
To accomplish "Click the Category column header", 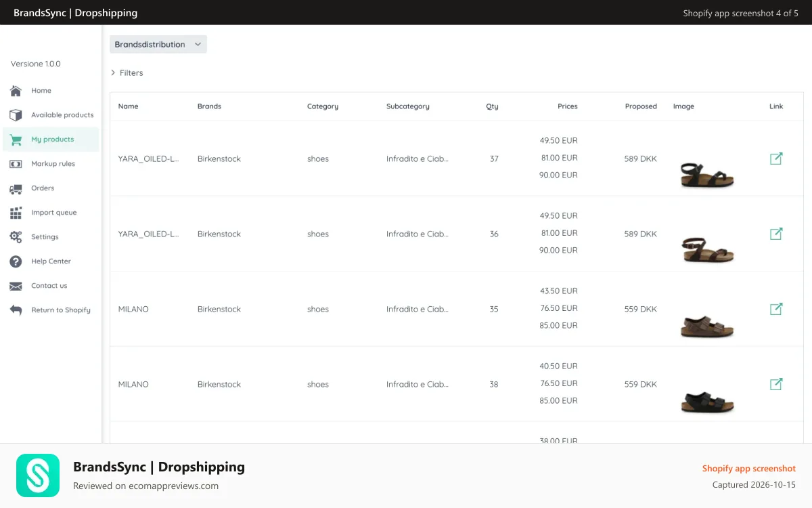I will (x=323, y=106).
